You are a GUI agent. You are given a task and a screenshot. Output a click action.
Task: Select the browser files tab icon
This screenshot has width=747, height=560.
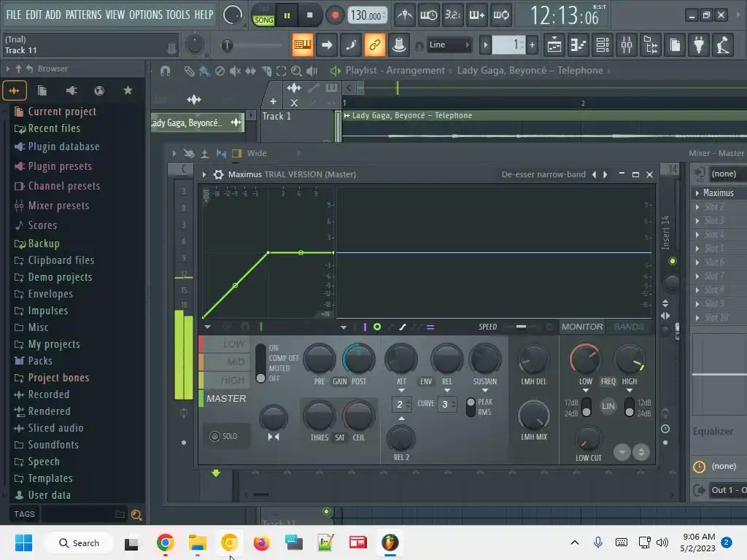pos(42,90)
